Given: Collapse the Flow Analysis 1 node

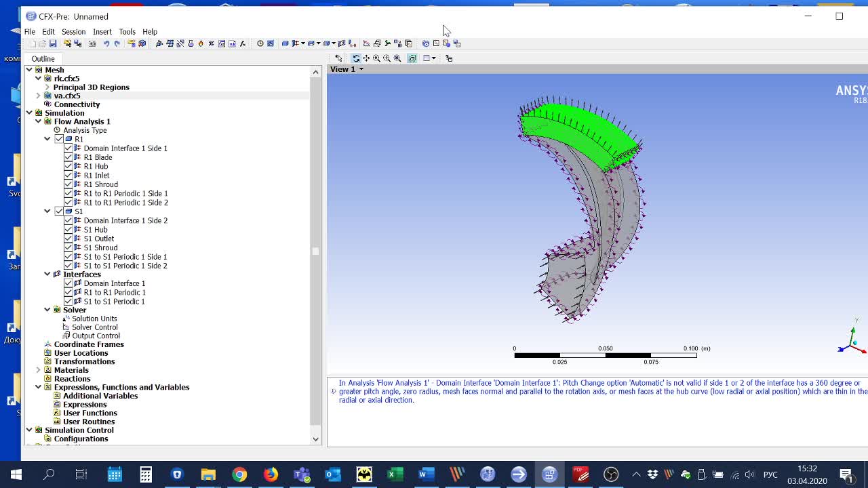Looking at the screenshot, I should [39, 121].
